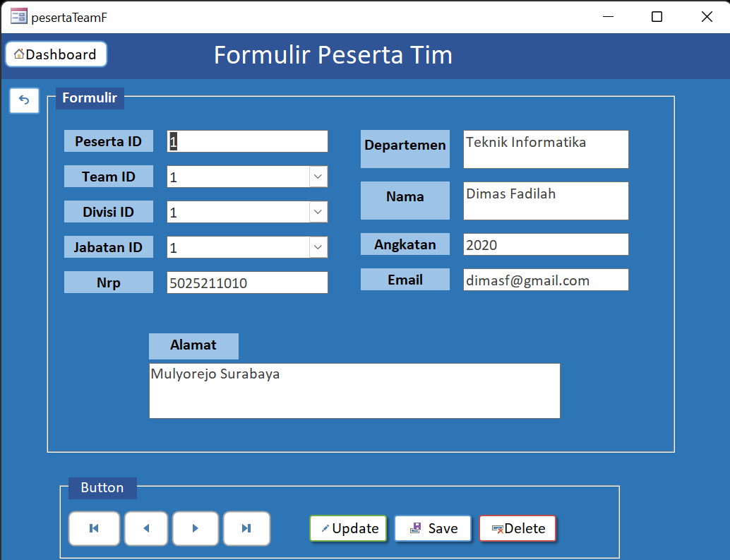Click the next record arrow icon
730x560 pixels.
coord(196,528)
